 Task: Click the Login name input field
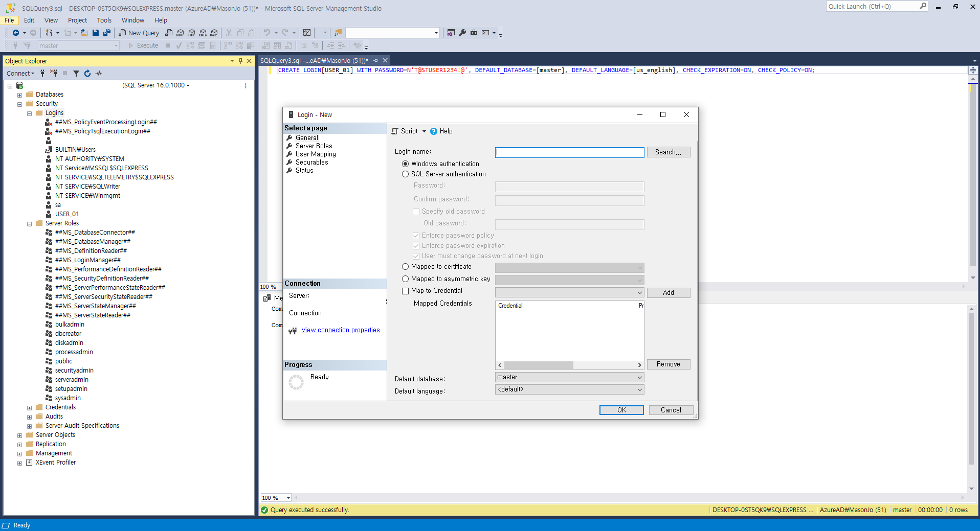click(569, 152)
